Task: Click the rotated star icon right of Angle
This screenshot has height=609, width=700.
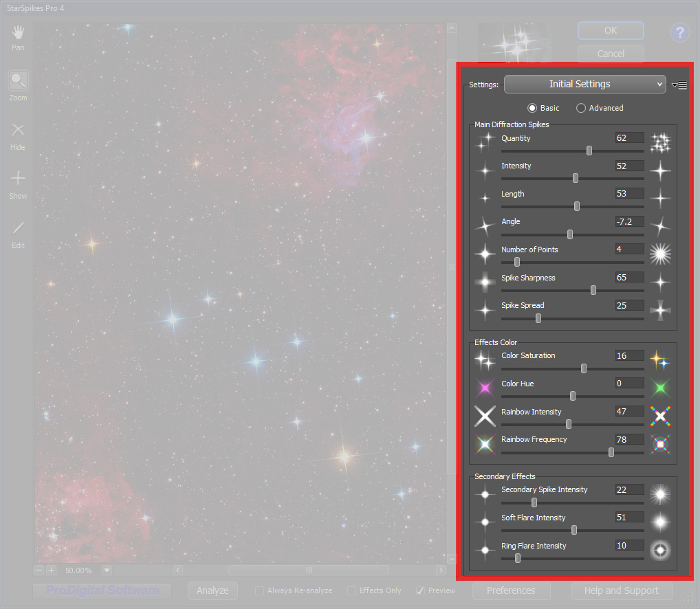Action: tap(660, 227)
